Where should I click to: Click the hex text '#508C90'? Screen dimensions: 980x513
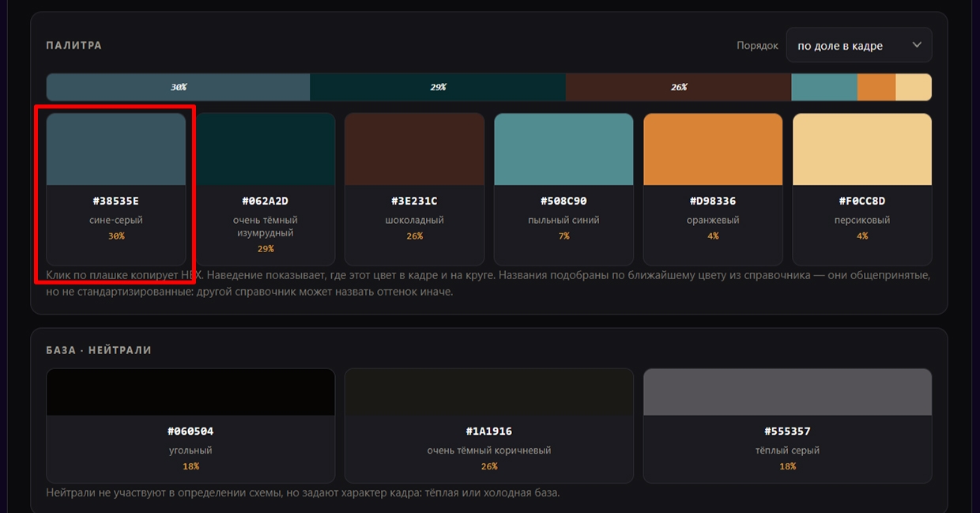[563, 201]
